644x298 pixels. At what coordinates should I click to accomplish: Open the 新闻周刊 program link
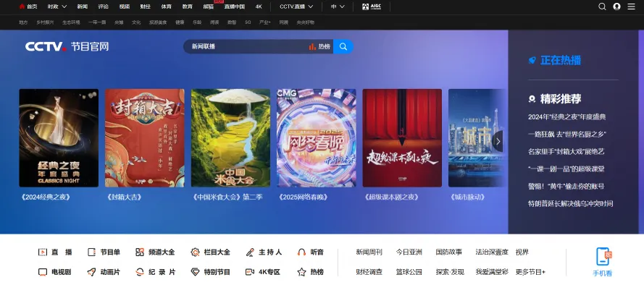click(369, 252)
